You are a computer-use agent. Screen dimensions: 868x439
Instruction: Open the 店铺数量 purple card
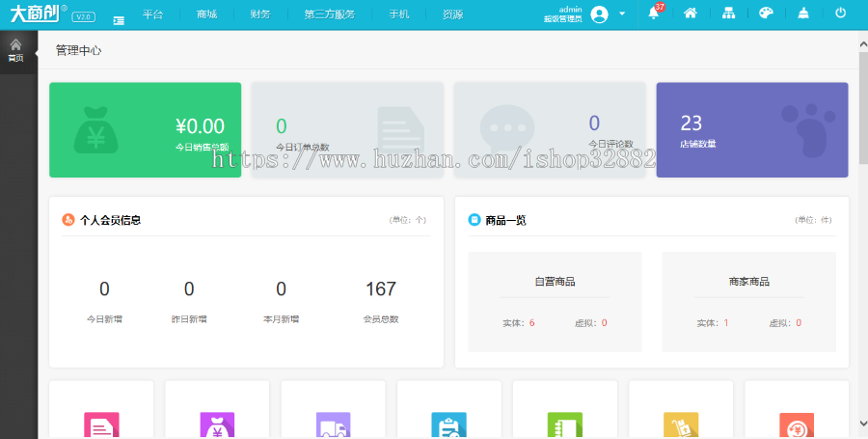752,130
